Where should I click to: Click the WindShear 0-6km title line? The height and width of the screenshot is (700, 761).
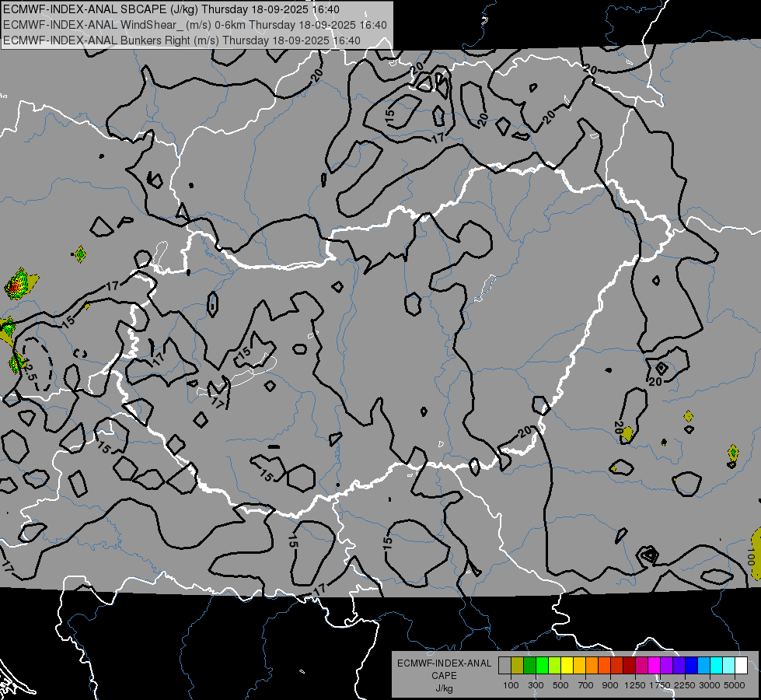click(194, 25)
